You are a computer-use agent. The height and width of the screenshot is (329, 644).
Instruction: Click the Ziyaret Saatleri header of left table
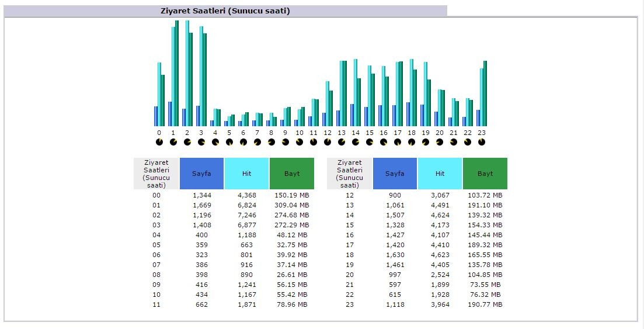156,174
